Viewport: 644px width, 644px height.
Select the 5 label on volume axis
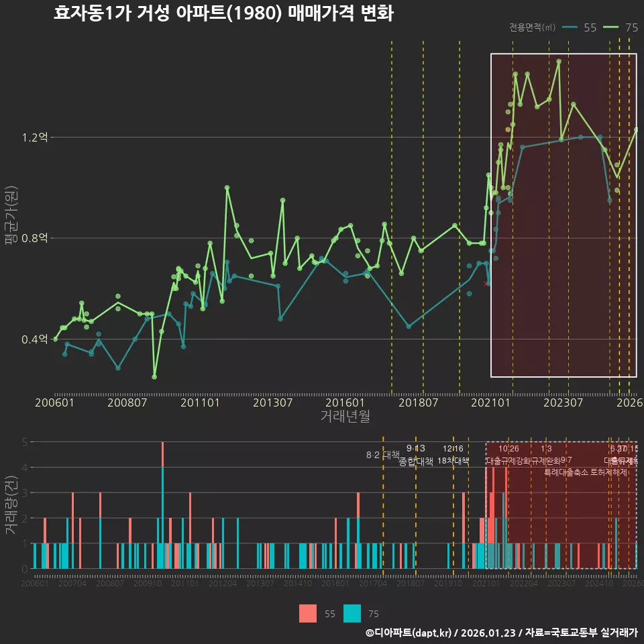(25, 442)
